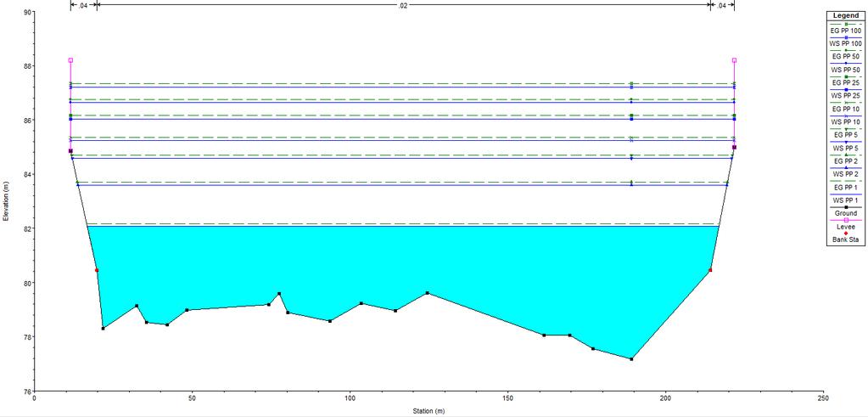Click the 76 tick label on elevation axis
Screen dimensions: 868x417
click(27, 391)
